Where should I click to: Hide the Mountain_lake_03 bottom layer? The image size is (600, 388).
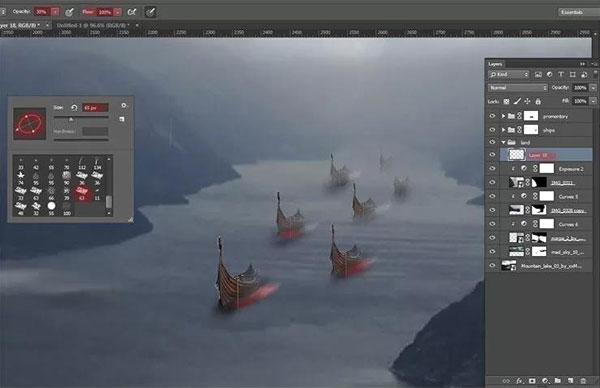click(492, 266)
